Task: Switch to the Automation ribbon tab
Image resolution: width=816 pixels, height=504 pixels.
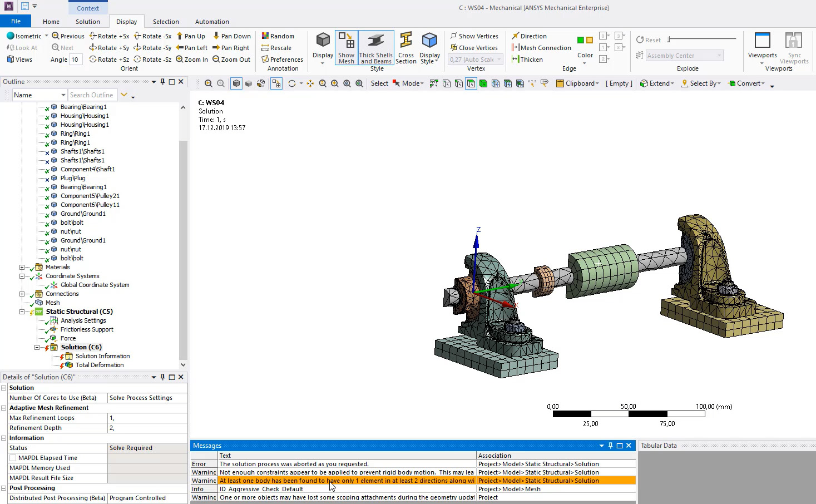Action: (x=212, y=21)
